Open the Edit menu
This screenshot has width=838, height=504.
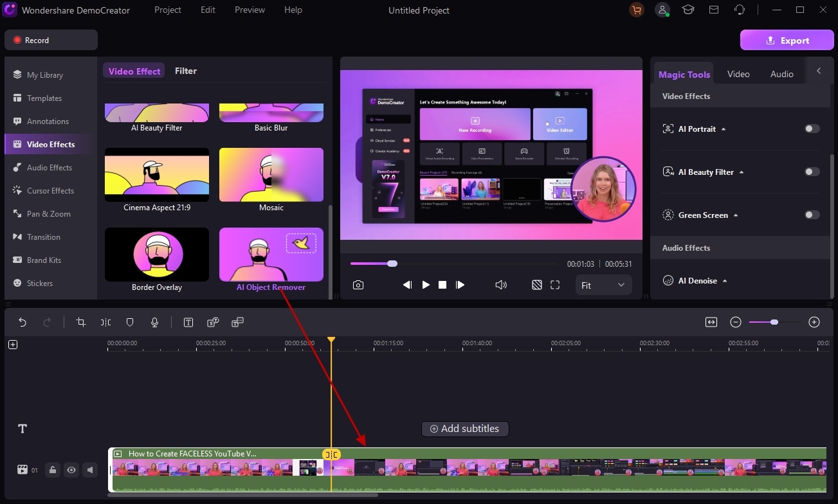pyautogui.click(x=208, y=10)
